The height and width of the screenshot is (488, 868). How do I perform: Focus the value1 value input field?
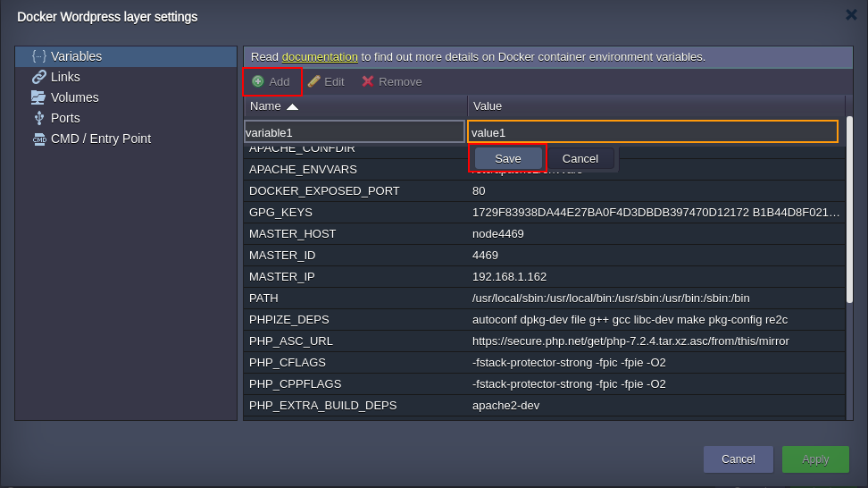(653, 132)
